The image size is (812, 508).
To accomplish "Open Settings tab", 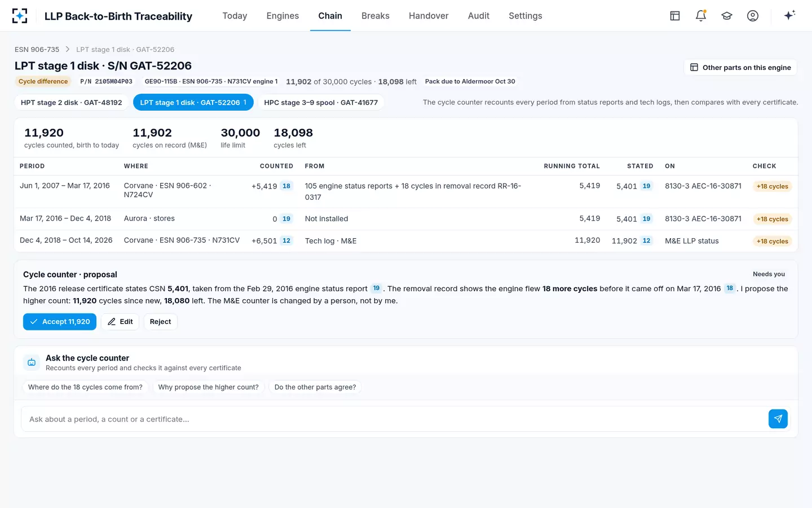I will [526, 16].
